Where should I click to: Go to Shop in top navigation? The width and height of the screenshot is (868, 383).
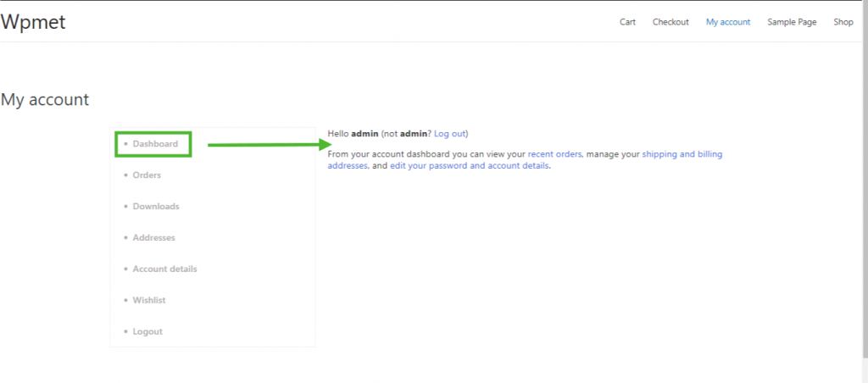tap(843, 22)
